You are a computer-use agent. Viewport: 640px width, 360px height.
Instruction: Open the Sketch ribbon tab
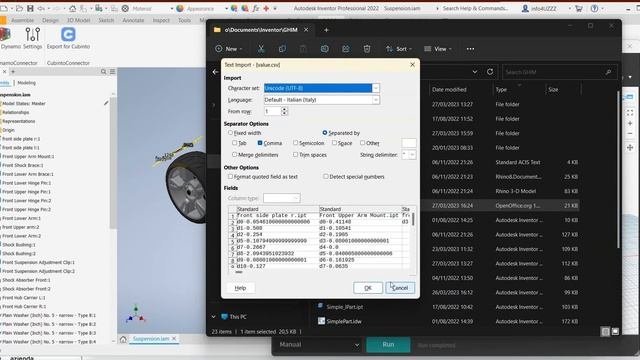click(x=106, y=20)
